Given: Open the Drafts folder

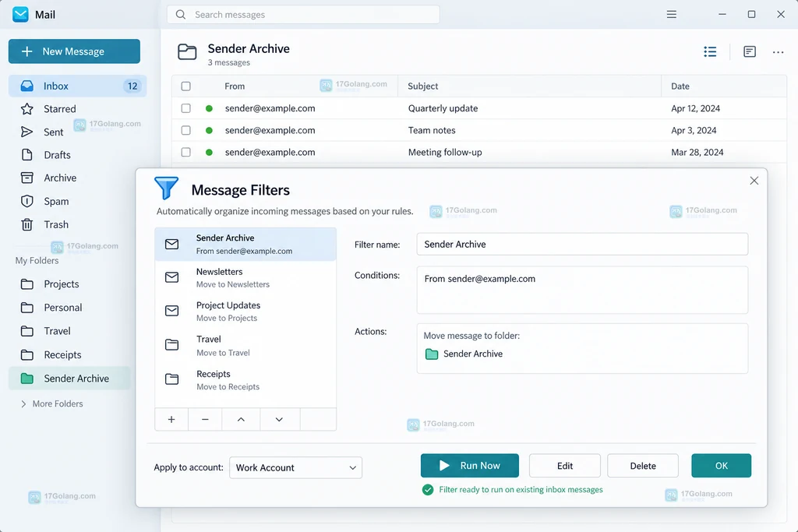Looking at the screenshot, I should (x=57, y=155).
